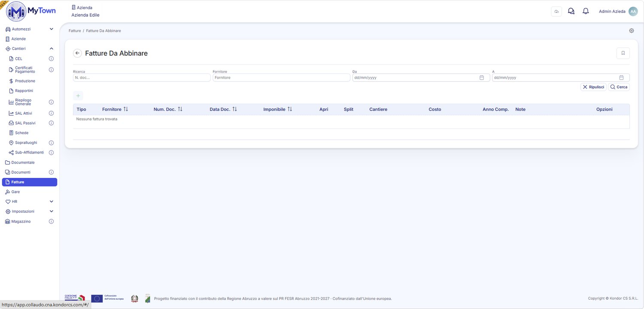Collapse the Cantieri menu chevron
This screenshot has height=309, width=644.
coord(52,49)
